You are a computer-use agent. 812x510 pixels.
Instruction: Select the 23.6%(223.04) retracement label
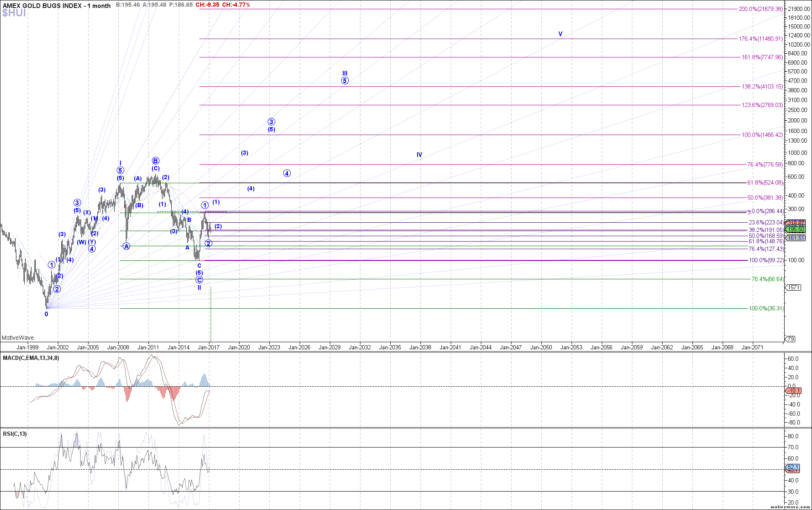[x=766, y=222]
